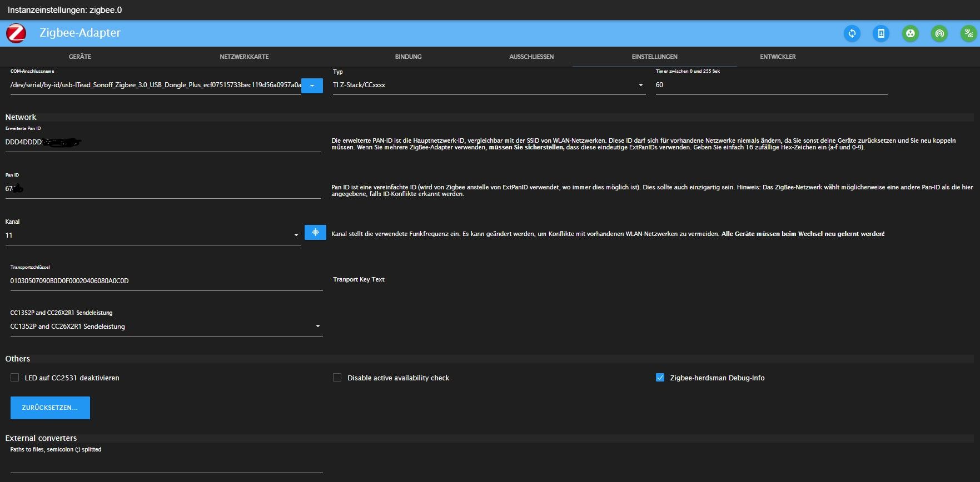Click the Transportschlüssel input field
Screen dimensions: 980x482
[x=166, y=281]
